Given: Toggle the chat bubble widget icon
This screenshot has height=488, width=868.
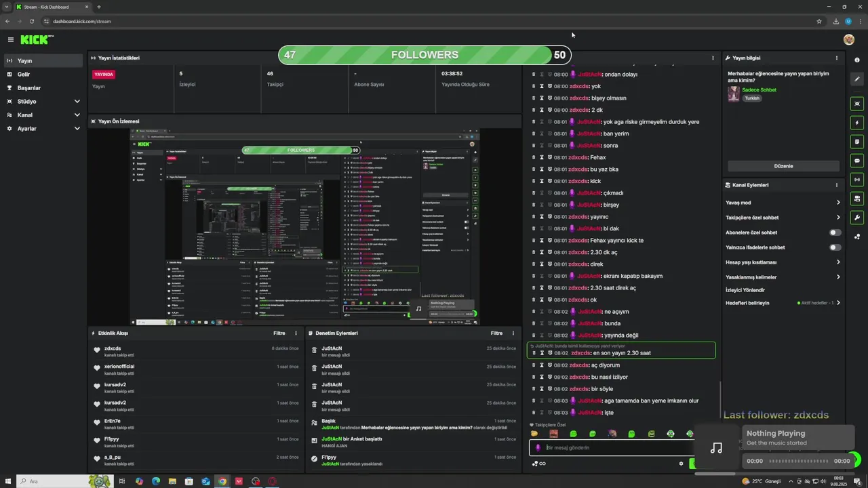Looking at the screenshot, I should pos(857,161).
